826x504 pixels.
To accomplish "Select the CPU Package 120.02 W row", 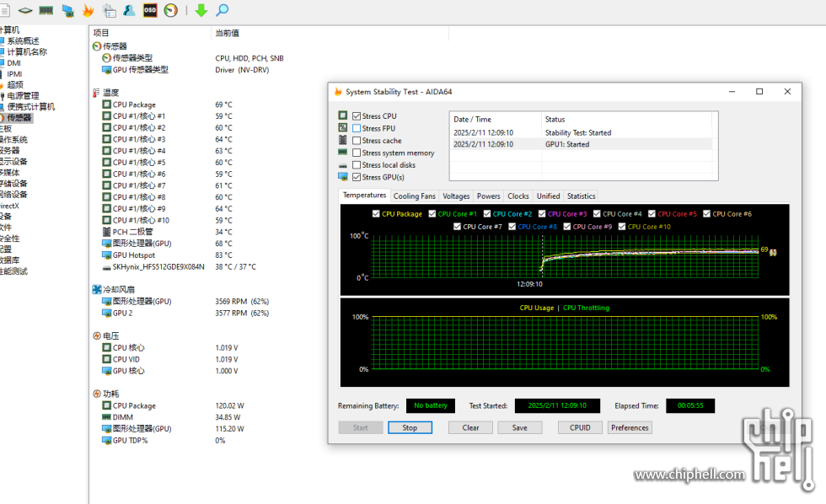I will pos(174,405).
